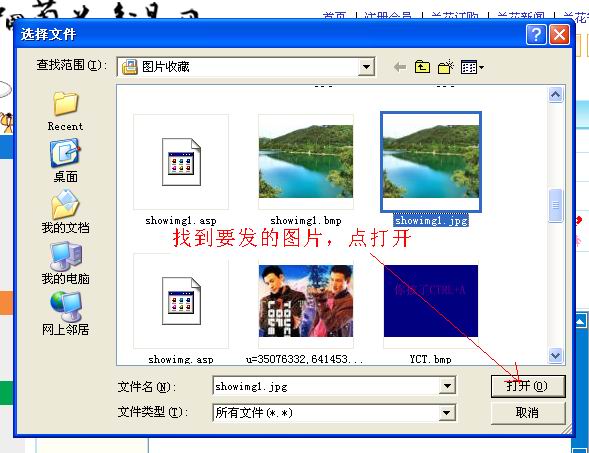Image resolution: width=589 pixels, height=453 pixels.
Task: Click the showimg1.jpg file name label
Action: (x=431, y=220)
